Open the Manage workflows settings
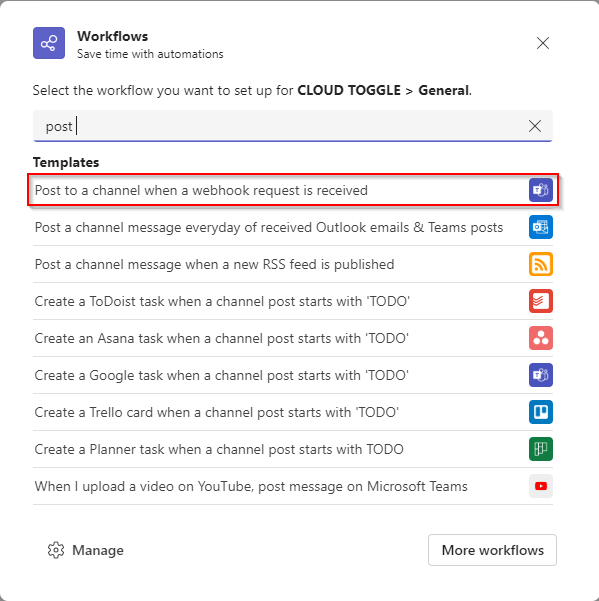 click(85, 550)
